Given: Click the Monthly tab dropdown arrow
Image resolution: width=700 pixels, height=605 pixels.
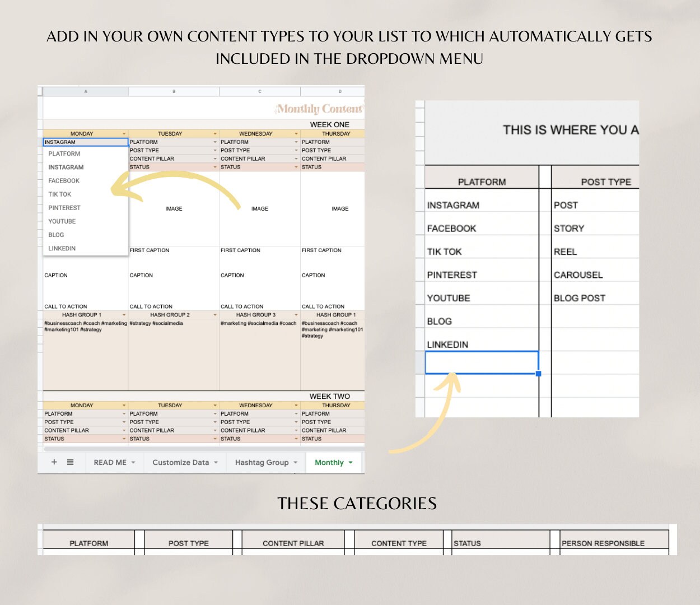Looking at the screenshot, I should [351, 463].
